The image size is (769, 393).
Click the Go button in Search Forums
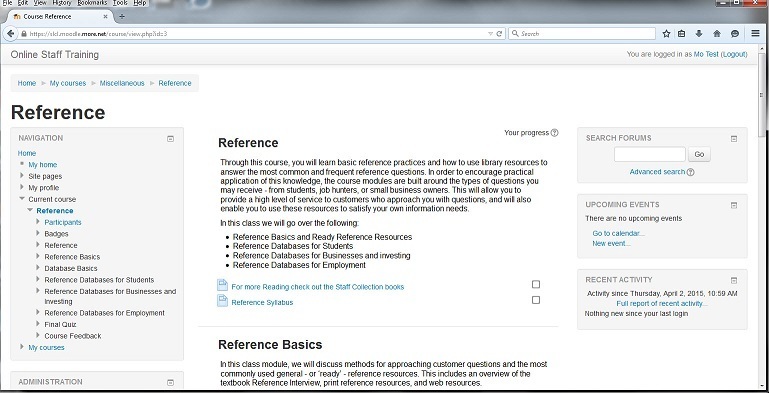tap(699, 154)
